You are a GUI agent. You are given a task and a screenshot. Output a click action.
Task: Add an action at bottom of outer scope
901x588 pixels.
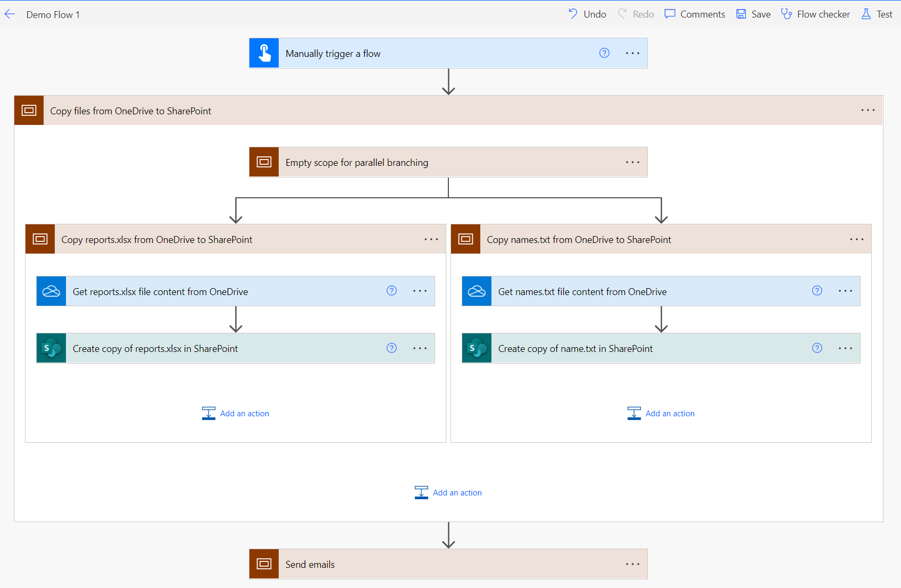coord(448,492)
